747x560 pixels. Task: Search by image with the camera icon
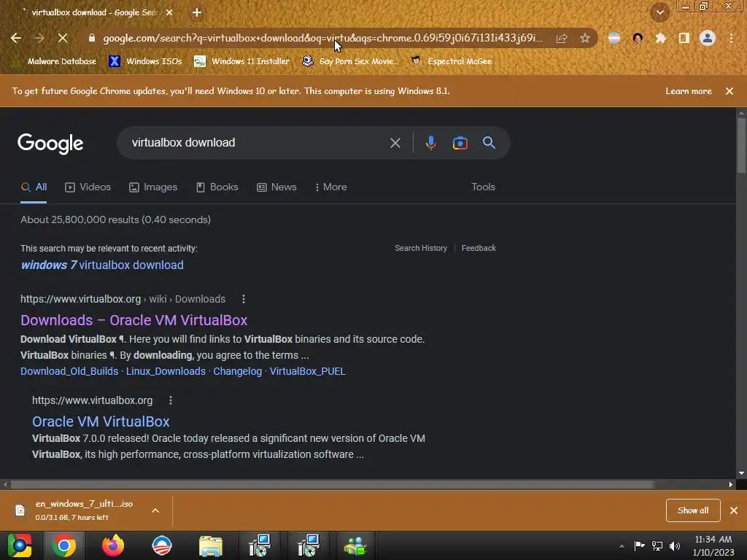[460, 143]
